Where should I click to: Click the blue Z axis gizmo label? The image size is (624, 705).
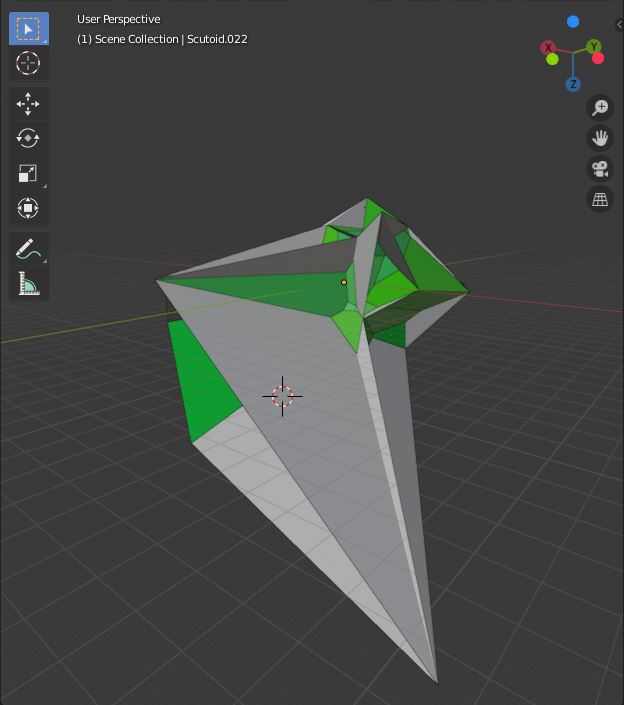[x=573, y=84]
